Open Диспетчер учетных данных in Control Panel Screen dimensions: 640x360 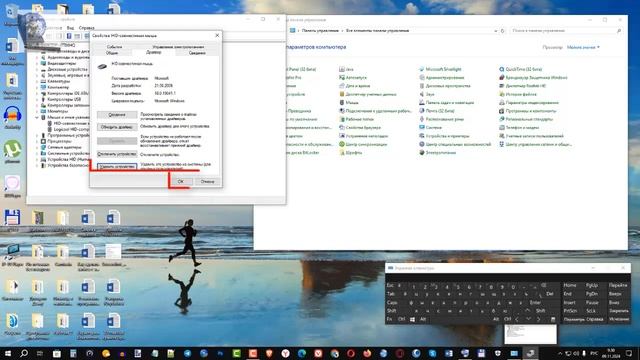click(x=368, y=94)
